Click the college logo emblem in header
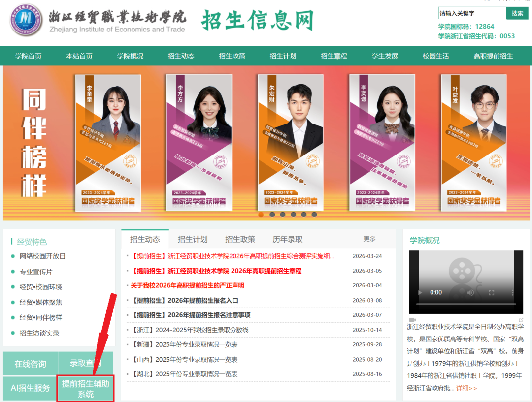Image resolution: width=532 pixels, height=402 pixels. point(26,22)
